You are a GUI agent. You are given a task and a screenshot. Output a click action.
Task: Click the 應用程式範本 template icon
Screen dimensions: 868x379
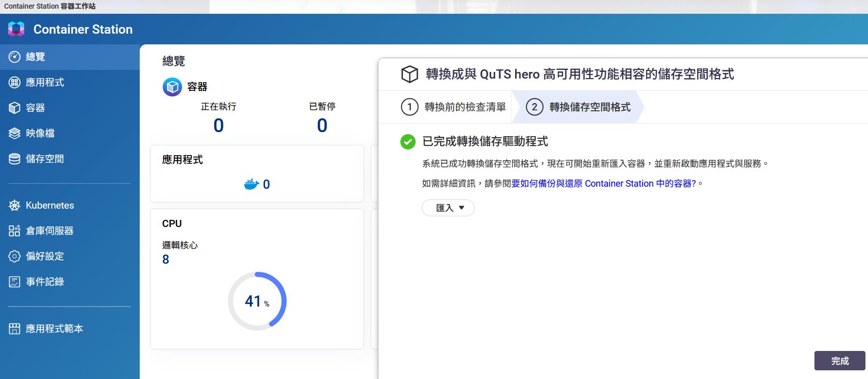(15, 329)
